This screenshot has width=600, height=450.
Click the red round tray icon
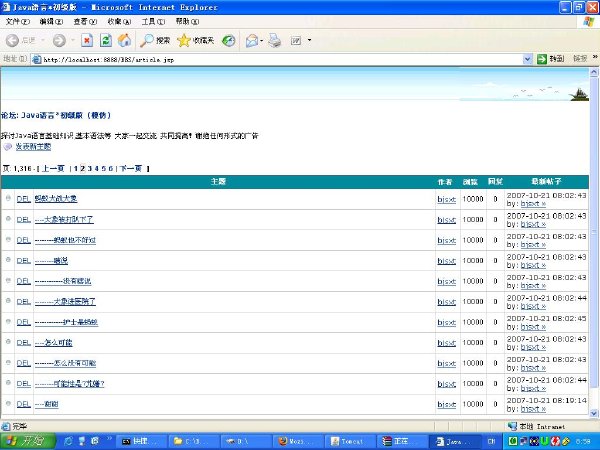(555, 442)
